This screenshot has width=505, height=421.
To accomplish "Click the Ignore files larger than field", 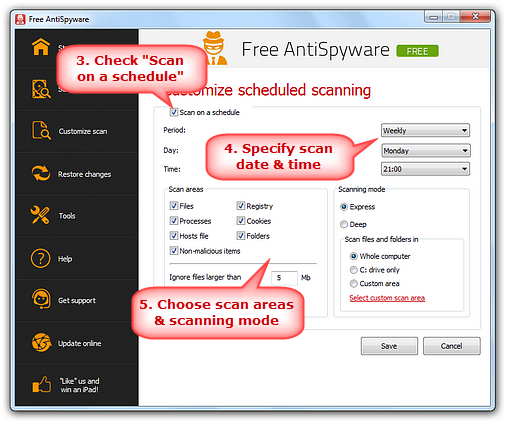I will tap(284, 278).
